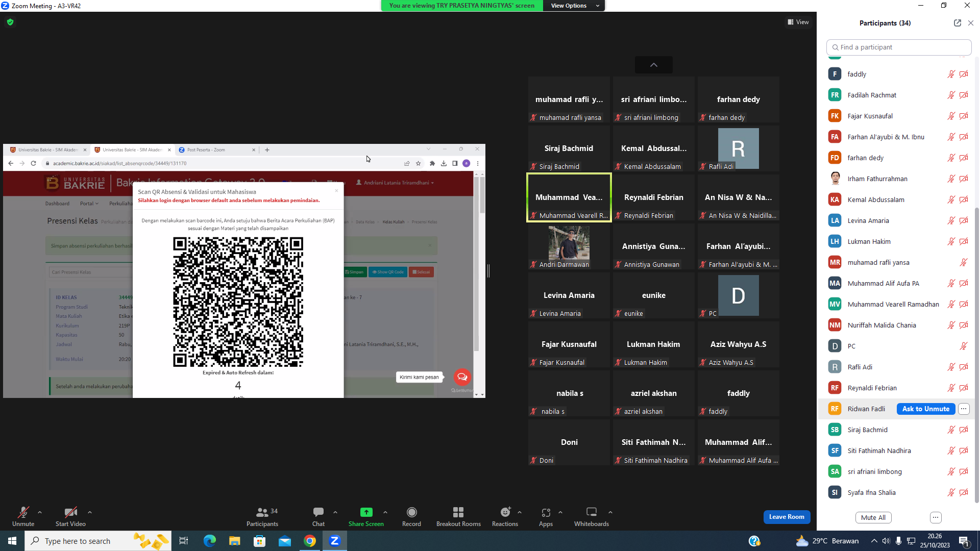
Task: Open Zoom Apps
Action: pyautogui.click(x=546, y=516)
